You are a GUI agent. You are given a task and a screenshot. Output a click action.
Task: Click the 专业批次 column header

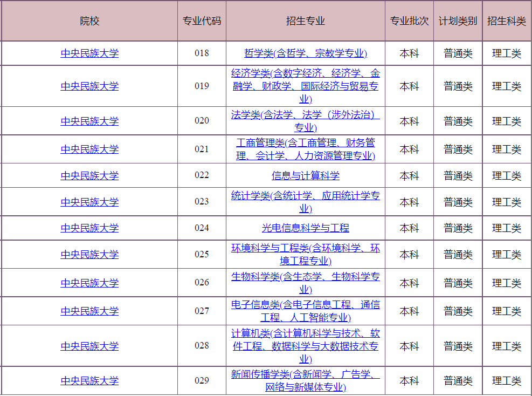click(x=409, y=21)
